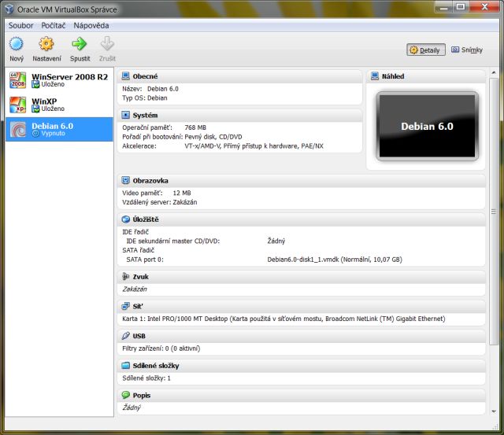Open the Nápověda menu
Image resolution: width=504 pixels, height=435 pixels.
tap(91, 25)
